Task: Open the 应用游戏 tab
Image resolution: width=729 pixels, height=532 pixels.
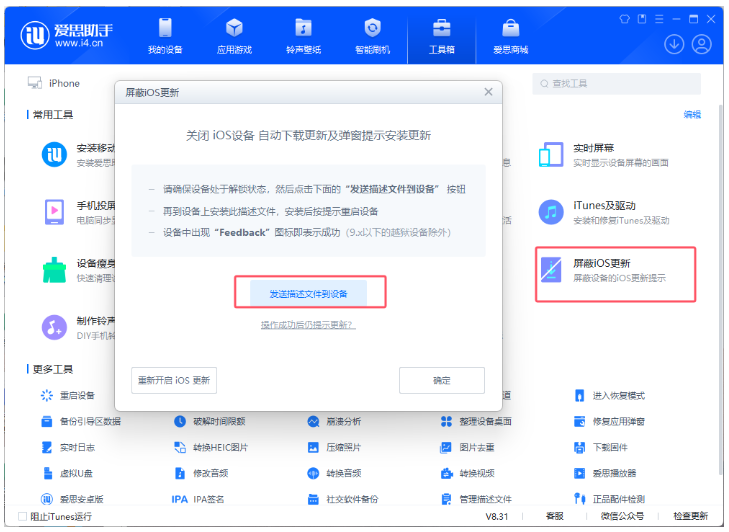Action: (234, 36)
